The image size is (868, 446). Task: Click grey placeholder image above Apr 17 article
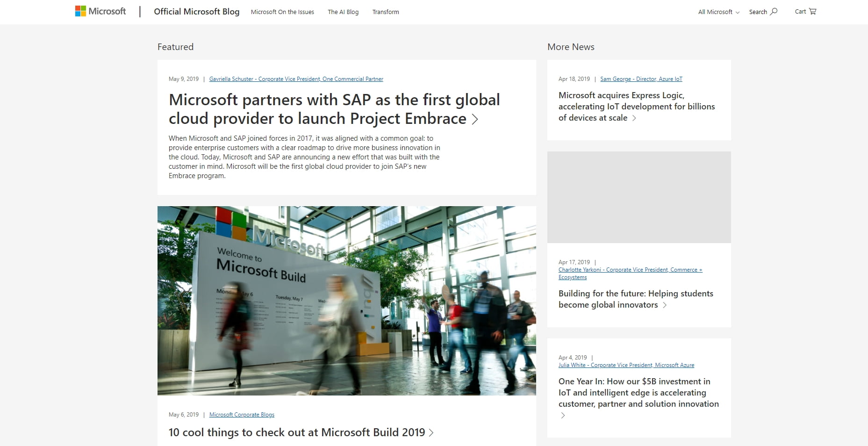click(639, 197)
